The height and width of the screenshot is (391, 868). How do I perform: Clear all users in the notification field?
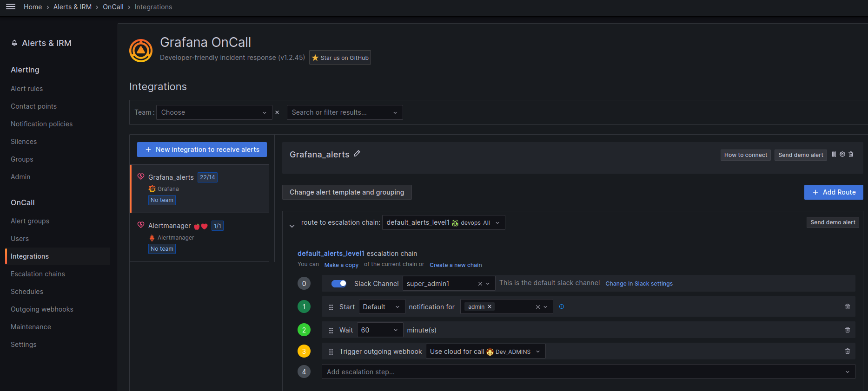tap(538, 307)
